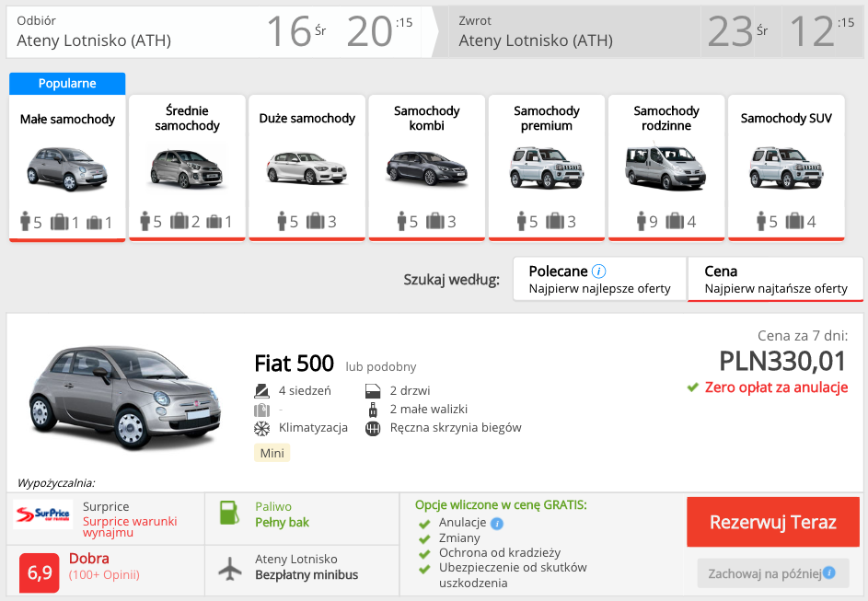Image resolution: width=868 pixels, height=601 pixels.
Task: Click the seats icon showing 4 siedzeń
Action: 261,389
